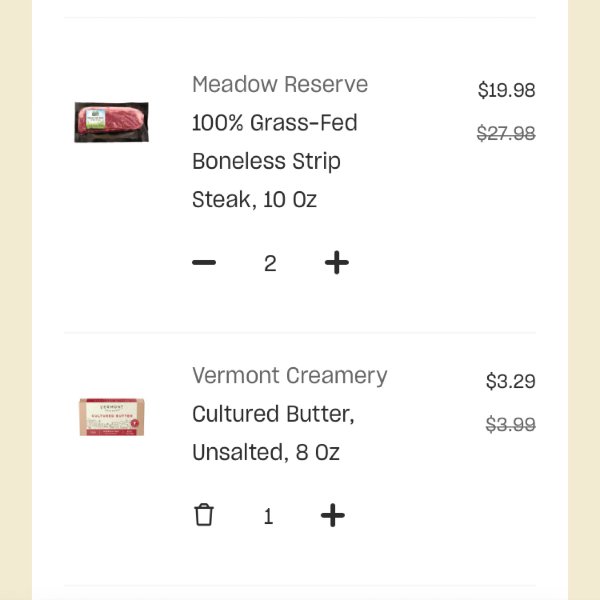Decrease the strip steak quantity with the minus icon
Image resolution: width=600 pixels, height=600 pixels.
204,262
